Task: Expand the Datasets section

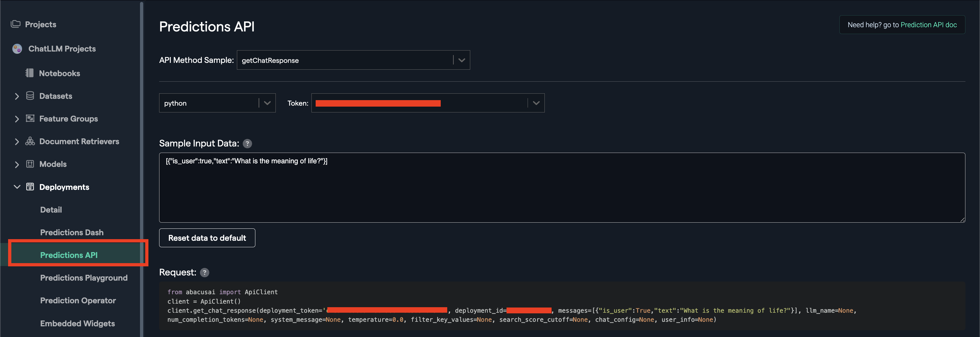Action: 17,96
